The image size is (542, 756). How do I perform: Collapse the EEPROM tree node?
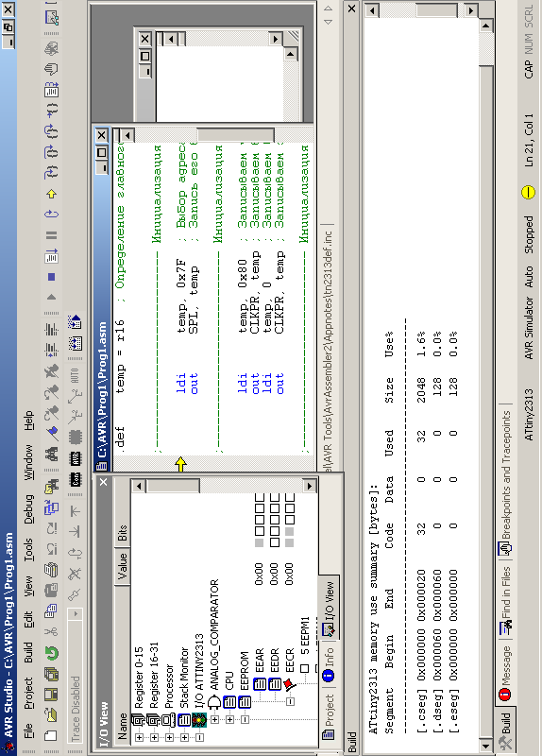click(x=245, y=719)
